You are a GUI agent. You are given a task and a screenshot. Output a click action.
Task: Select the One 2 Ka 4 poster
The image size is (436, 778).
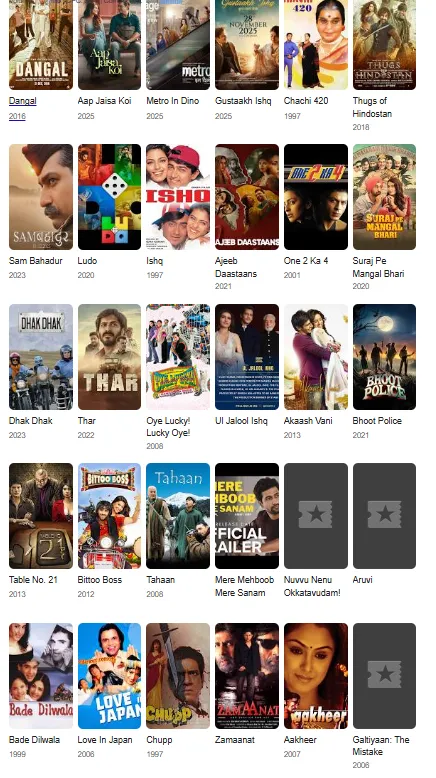[315, 197]
